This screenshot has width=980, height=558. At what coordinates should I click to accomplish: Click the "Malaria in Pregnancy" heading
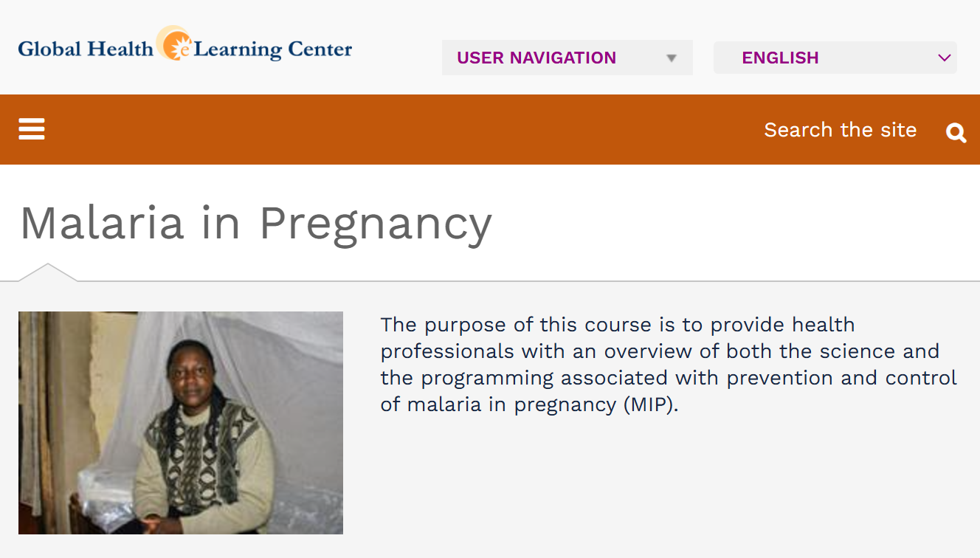pyautogui.click(x=255, y=222)
